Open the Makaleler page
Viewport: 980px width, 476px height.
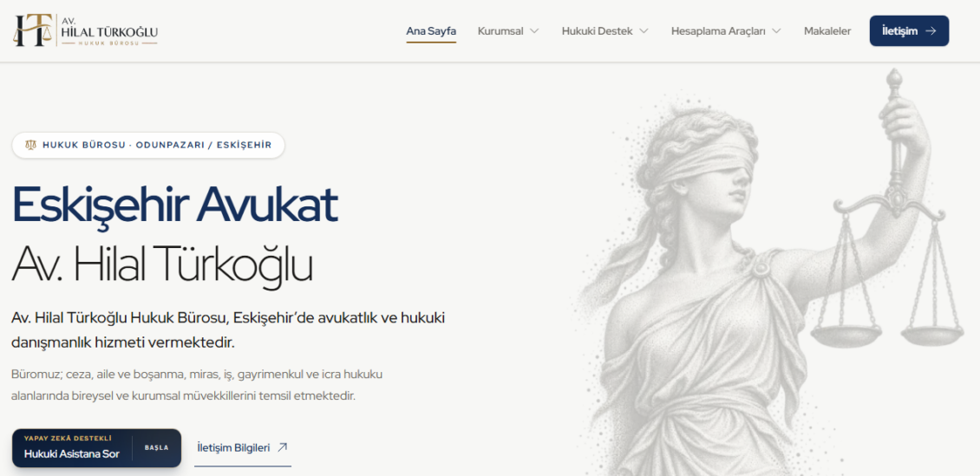point(827,30)
